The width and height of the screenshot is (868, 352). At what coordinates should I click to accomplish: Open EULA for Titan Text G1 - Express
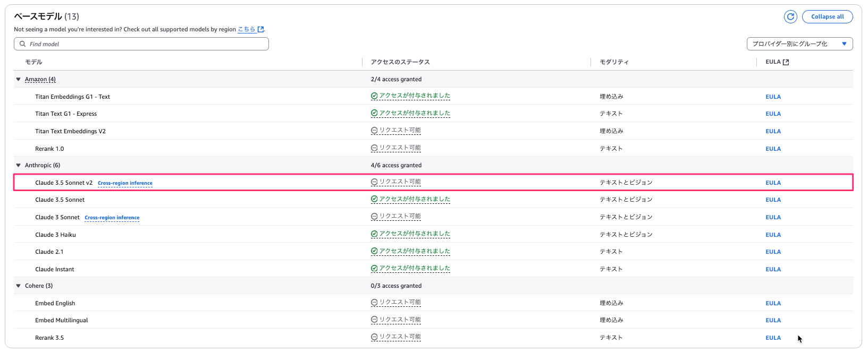pyautogui.click(x=773, y=114)
